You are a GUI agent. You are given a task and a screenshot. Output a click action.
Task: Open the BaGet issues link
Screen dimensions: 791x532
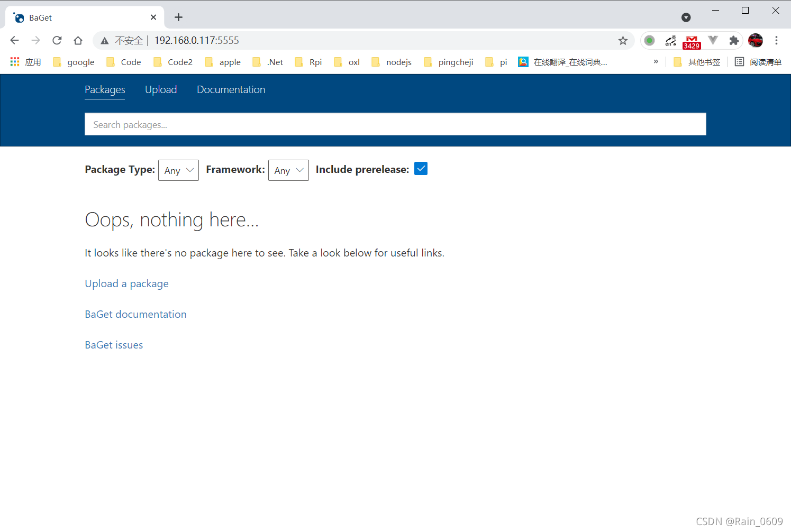tap(114, 345)
